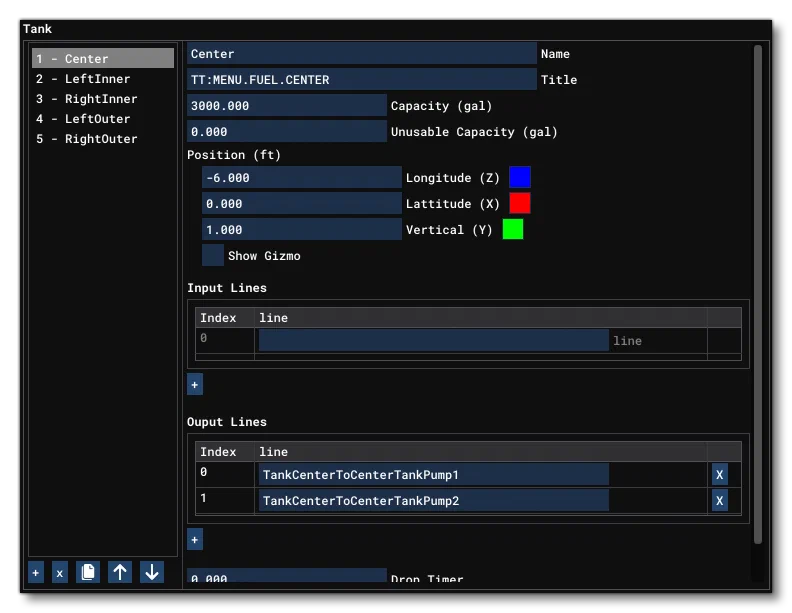
Task: Select tank 1 - Center
Action: pos(103,59)
